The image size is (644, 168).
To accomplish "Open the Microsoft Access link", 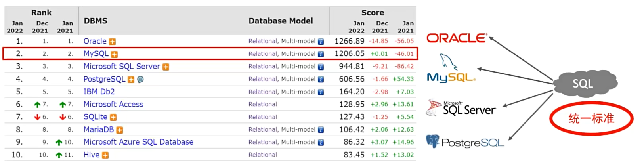I will [113, 104].
